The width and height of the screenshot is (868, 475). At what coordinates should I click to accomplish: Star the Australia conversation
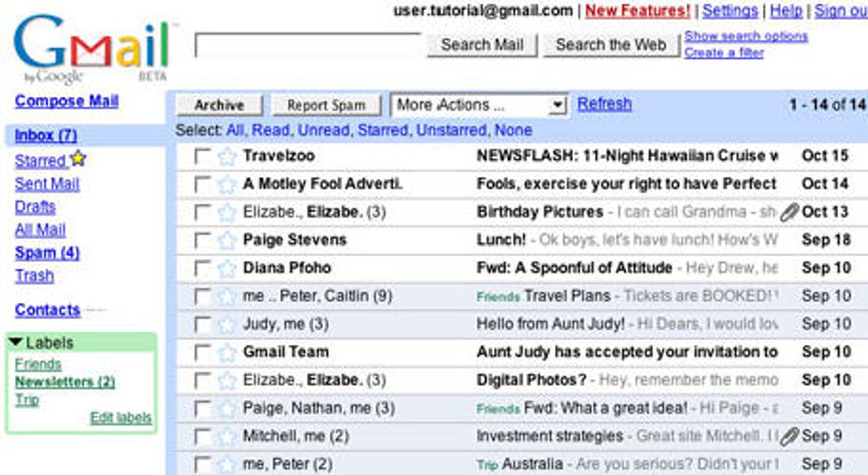click(227, 464)
